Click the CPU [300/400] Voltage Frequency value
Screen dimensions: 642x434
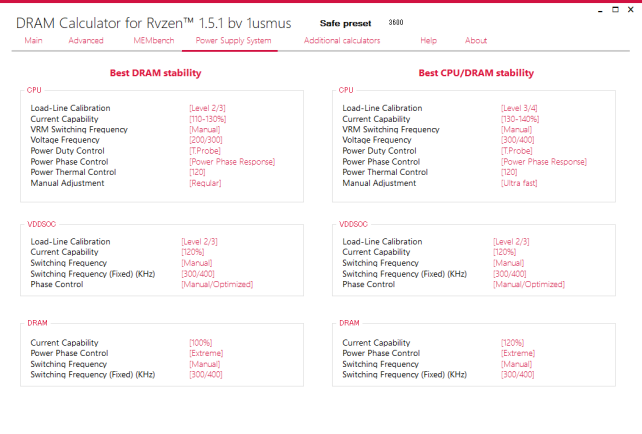[x=518, y=140]
